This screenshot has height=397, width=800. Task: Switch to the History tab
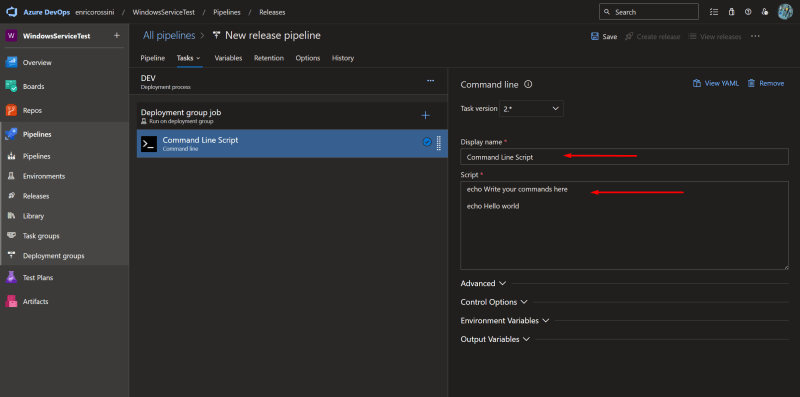343,58
